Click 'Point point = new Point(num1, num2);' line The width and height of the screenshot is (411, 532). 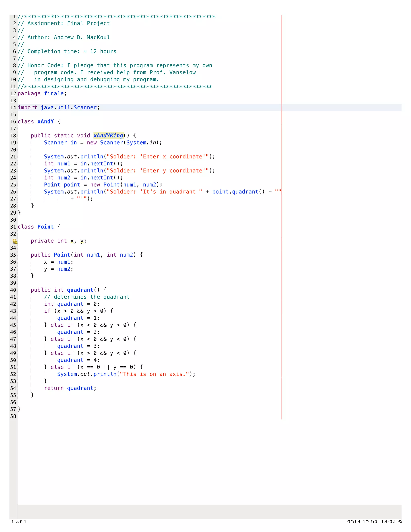[103, 185]
